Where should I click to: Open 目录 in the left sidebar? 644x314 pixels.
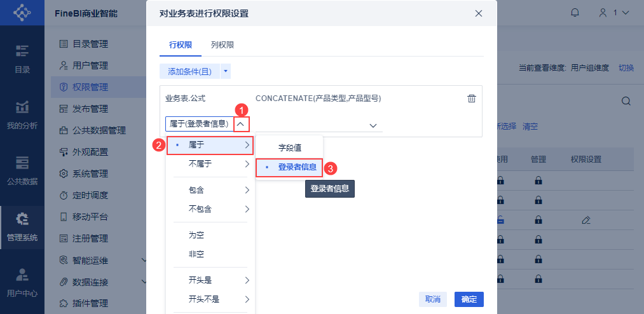(x=22, y=59)
